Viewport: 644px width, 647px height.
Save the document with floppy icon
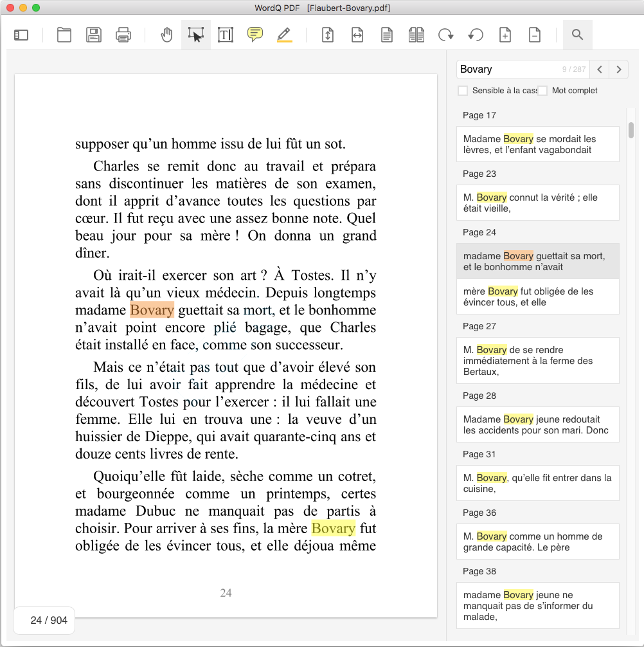(94, 35)
